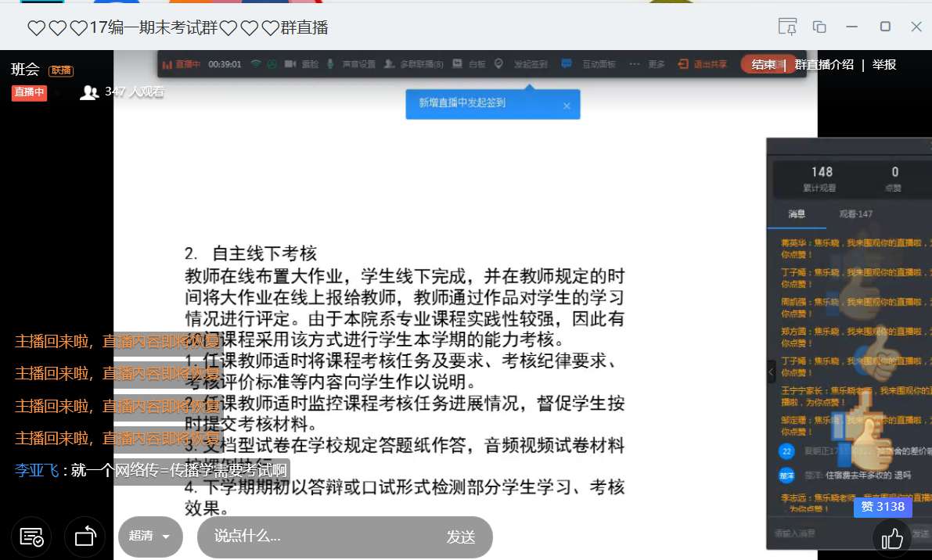The image size is (932, 560).
Task: Switch to the 观看·147 viewers tab
Action: point(855,214)
